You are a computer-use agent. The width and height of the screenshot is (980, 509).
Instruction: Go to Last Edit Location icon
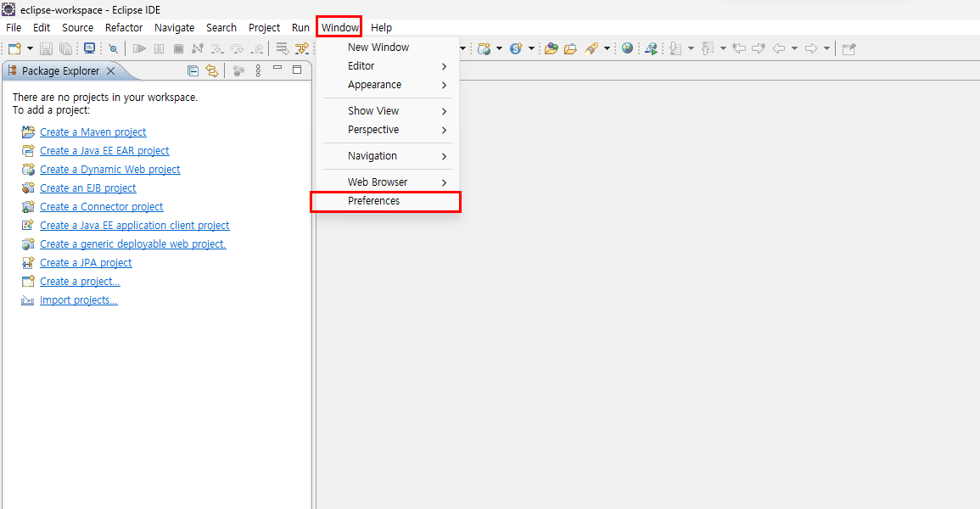739,48
